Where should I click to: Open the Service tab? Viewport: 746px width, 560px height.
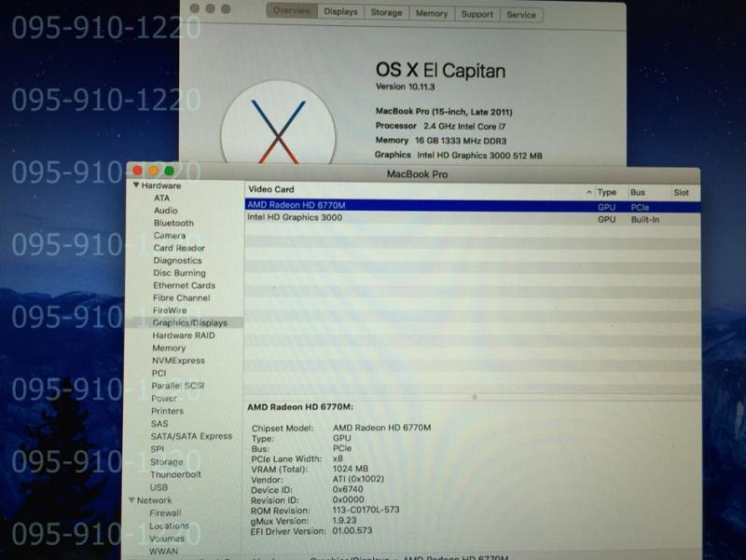(521, 15)
